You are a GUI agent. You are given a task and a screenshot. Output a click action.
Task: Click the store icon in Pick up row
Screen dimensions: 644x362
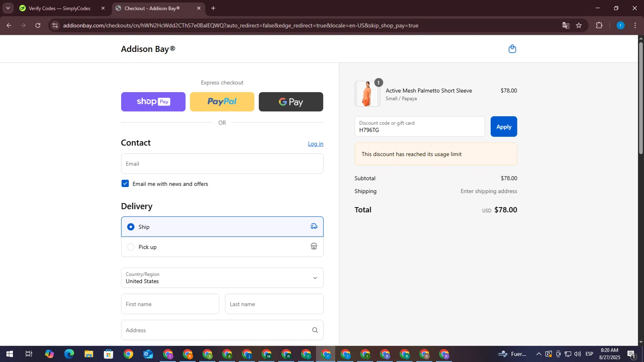click(x=314, y=247)
